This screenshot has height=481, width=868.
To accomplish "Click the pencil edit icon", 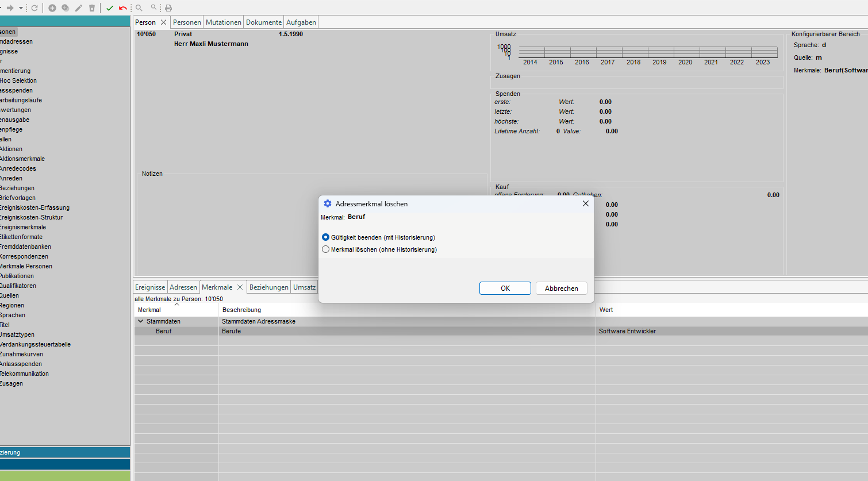I will click(x=79, y=8).
